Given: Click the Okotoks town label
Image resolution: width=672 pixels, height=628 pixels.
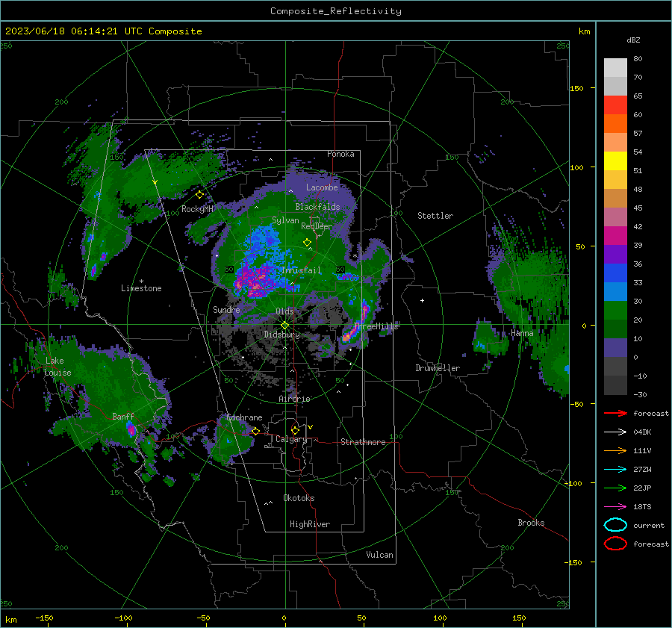Looking at the screenshot, I should coord(299,498).
